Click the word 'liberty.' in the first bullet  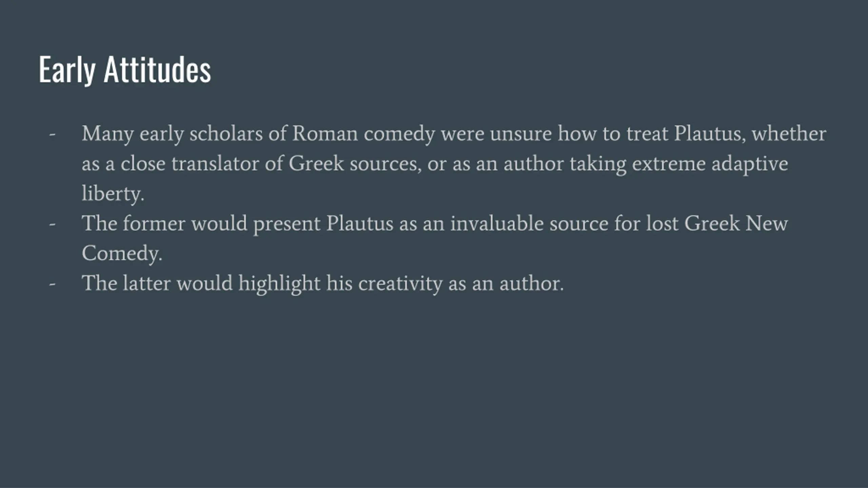point(113,194)
